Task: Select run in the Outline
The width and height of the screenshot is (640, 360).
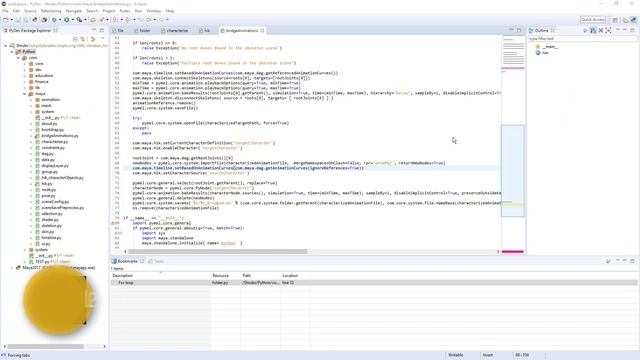Action: [545, 53]
